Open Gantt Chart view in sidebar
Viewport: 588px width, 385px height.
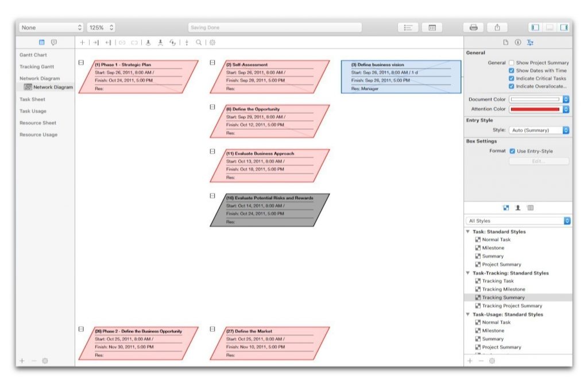point(33,55)
